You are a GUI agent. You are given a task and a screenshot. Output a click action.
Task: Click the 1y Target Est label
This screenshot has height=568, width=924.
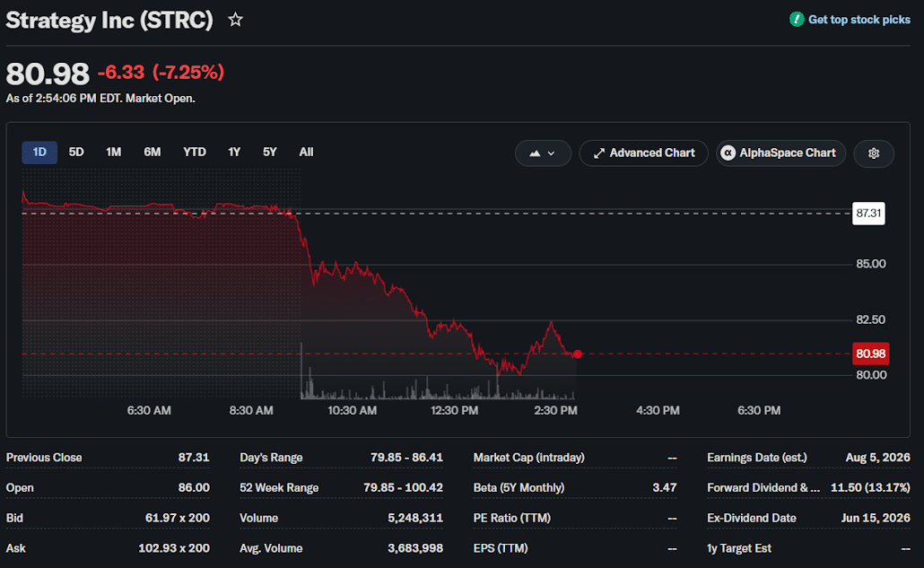[x=739, y=548]
